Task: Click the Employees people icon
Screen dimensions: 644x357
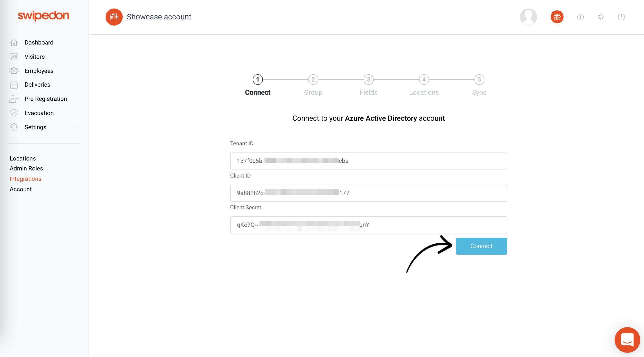Action: [x=14, y=71]
